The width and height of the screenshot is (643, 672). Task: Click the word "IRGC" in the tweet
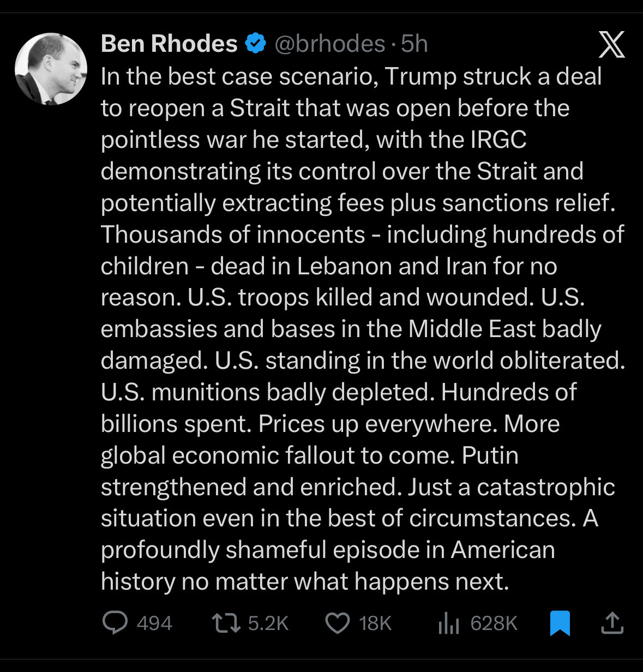click(x=498, y=140)
